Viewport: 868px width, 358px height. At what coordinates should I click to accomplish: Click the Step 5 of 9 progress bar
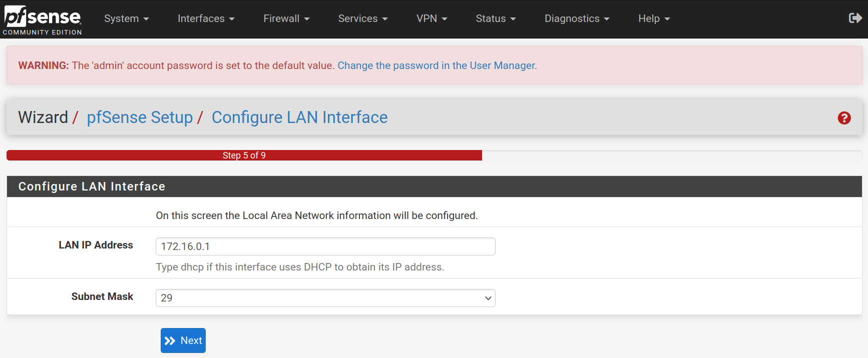(244, 155)
